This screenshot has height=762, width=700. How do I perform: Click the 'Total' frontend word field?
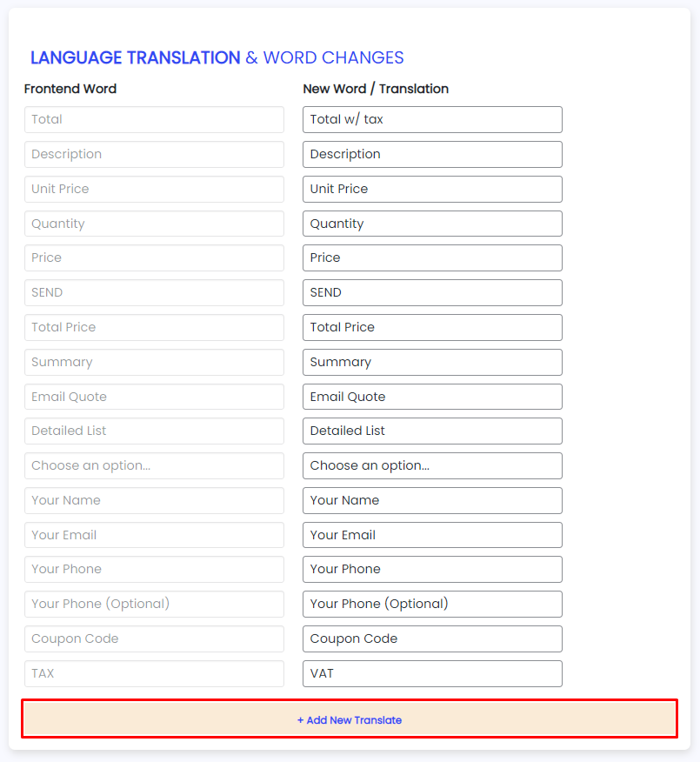point(155,119)
